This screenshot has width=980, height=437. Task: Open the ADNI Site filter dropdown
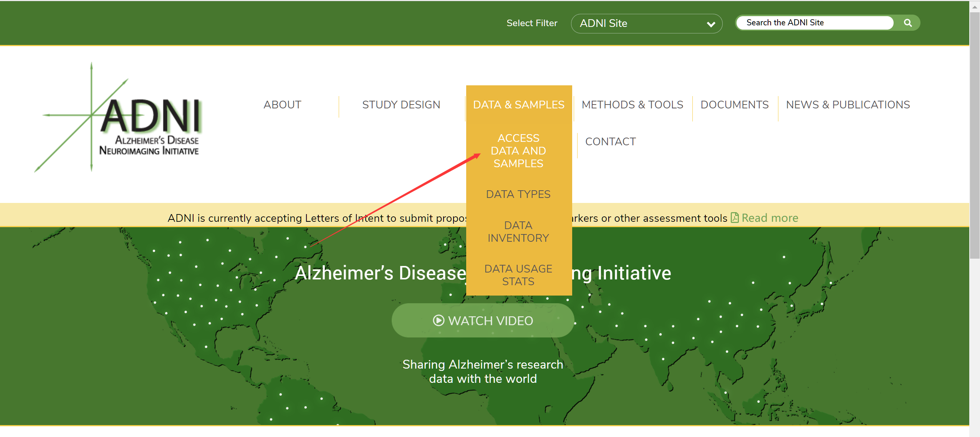click(x=637, y=23)
